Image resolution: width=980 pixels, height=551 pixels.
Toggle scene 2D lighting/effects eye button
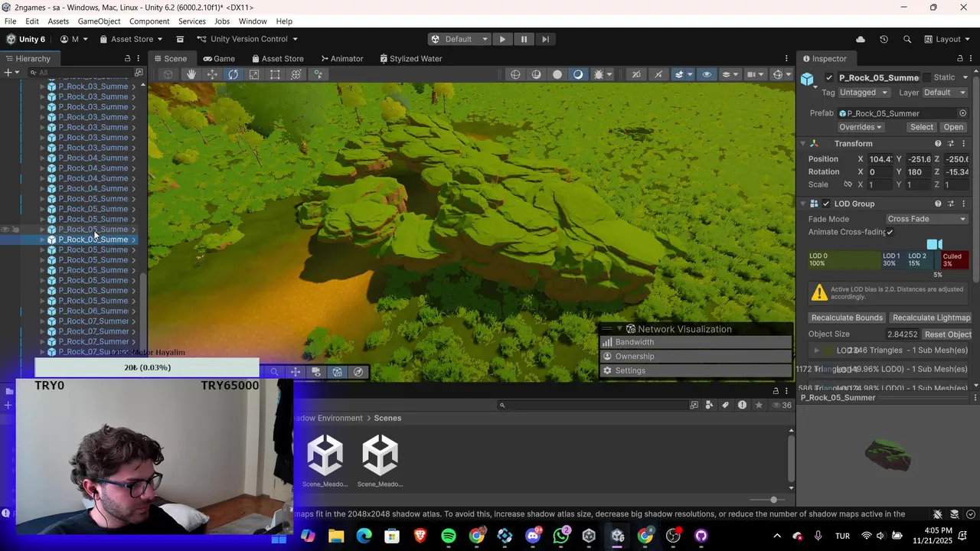pos(707,74)
